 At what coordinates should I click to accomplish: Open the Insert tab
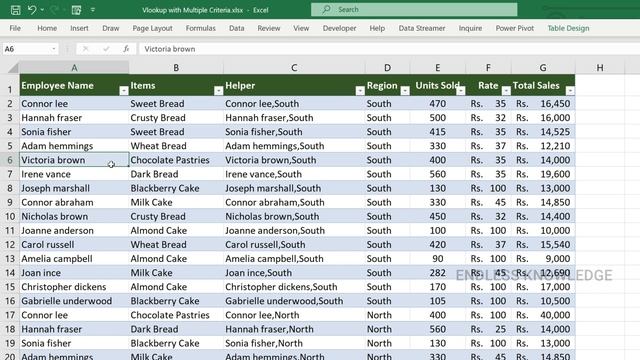click(x=79, y=28)
